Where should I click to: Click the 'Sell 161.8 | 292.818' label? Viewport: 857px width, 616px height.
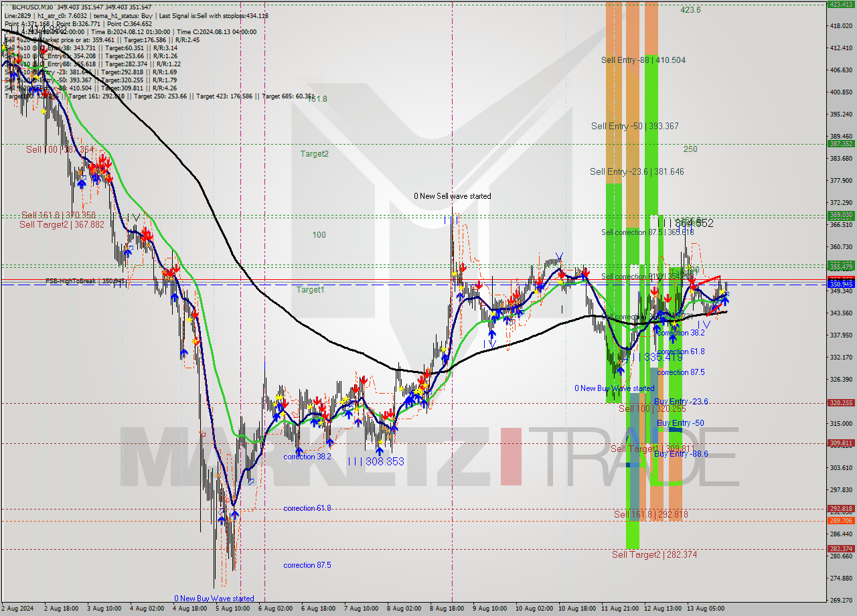(x=651, y=514)
